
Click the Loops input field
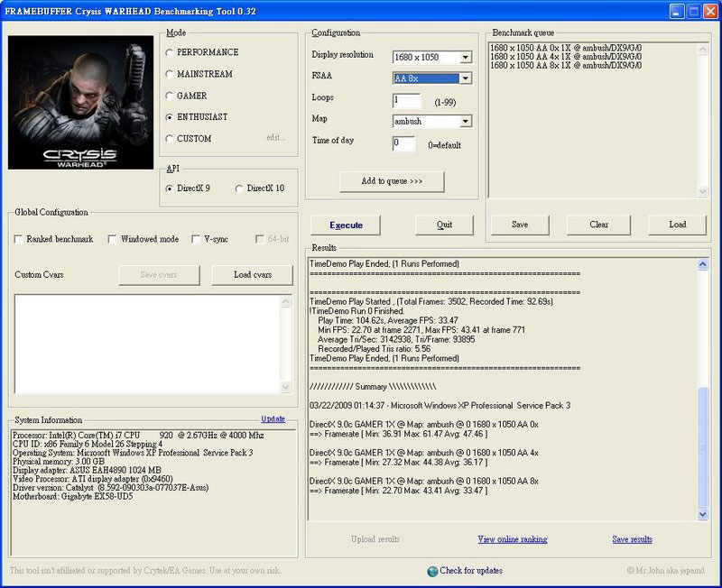pyautogui.click(x=407, y=100)
